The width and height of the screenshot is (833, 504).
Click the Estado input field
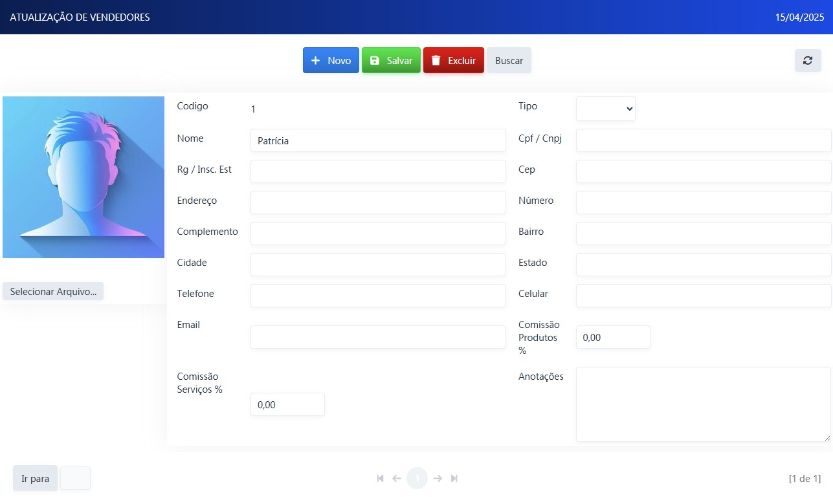point(704,265)
